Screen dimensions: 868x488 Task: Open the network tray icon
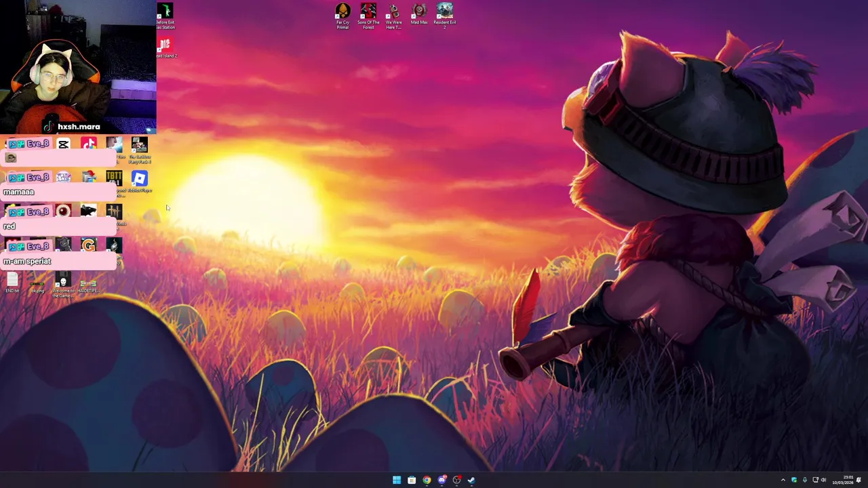(x=815, y=481)
